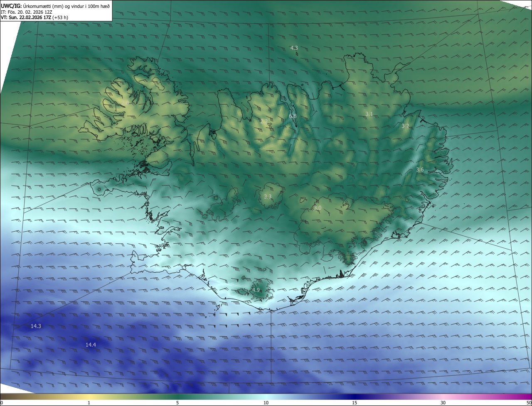Click the 30 tick label on the color bar
This screenshot has width=532, height=406.
(x=443, y=403)
